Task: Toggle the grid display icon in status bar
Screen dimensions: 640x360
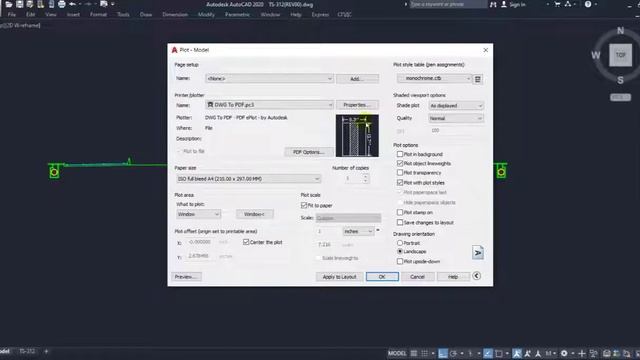Action: (414, 353)
